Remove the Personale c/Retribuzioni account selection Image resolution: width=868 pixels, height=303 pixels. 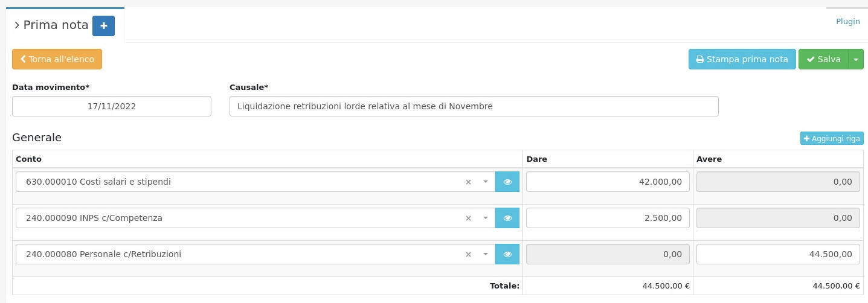[468, 254]
